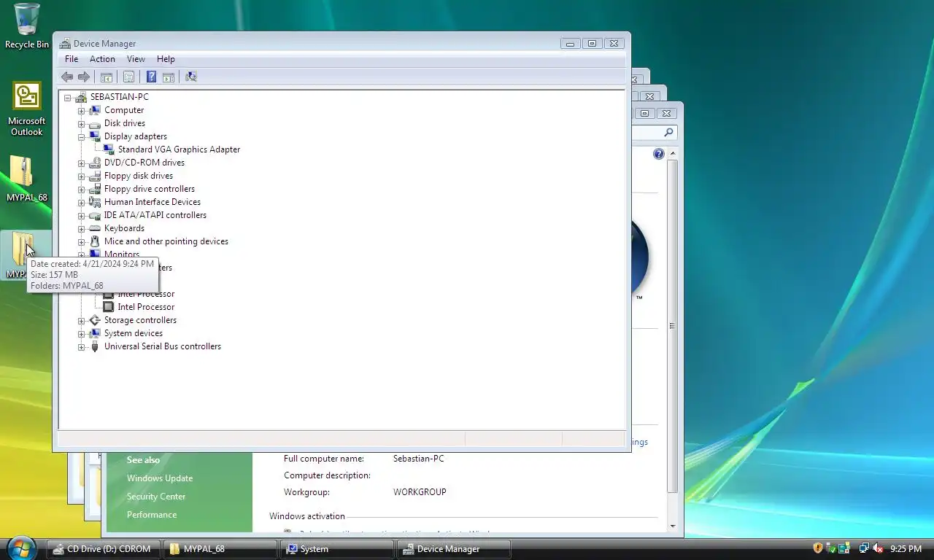Open Properties from the Device Manager toolbar

pos(128,77)
